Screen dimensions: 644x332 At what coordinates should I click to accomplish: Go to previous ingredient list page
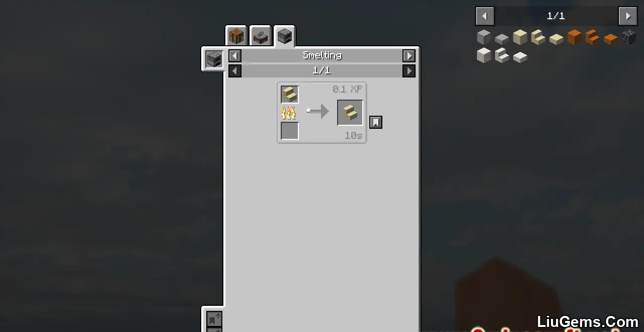pyautogui.click(x=485, y=16)
